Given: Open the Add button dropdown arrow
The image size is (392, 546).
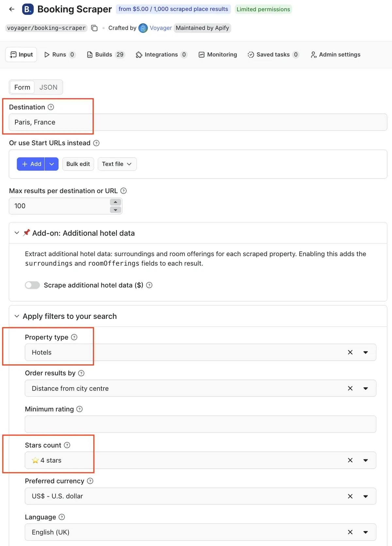Looking at the screenshot, I should 52,164.
